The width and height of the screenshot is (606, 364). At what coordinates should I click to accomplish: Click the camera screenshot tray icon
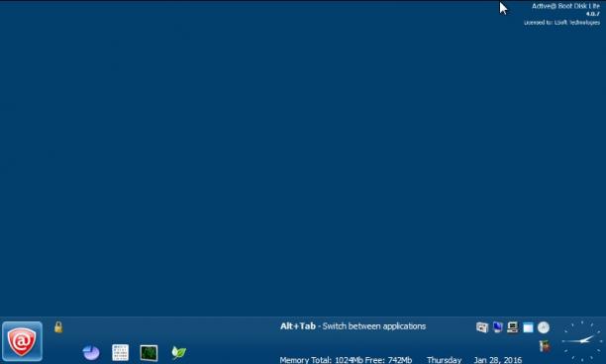coord(482,327)
